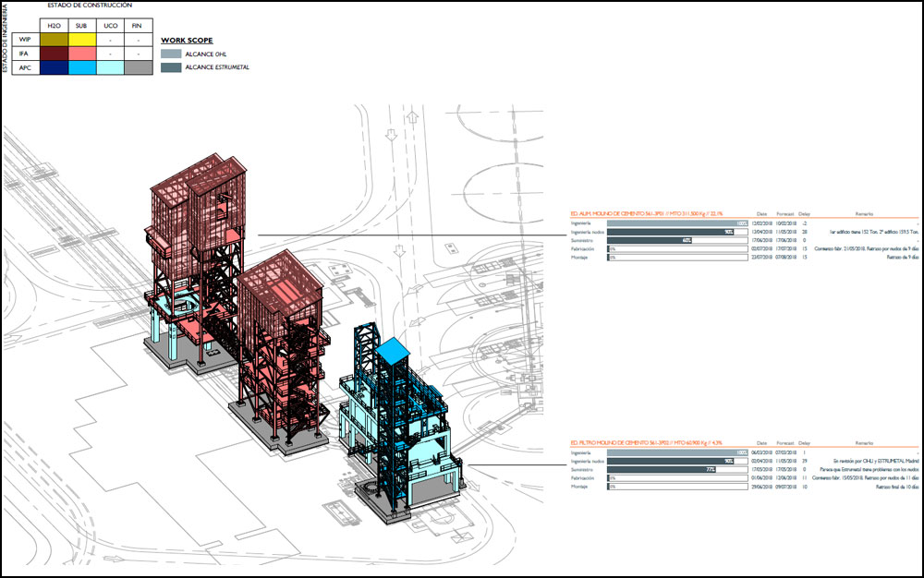Viewport: 924px width, 578px height.
Task: Click the UCO column header in legend
Action: point(110,25)
